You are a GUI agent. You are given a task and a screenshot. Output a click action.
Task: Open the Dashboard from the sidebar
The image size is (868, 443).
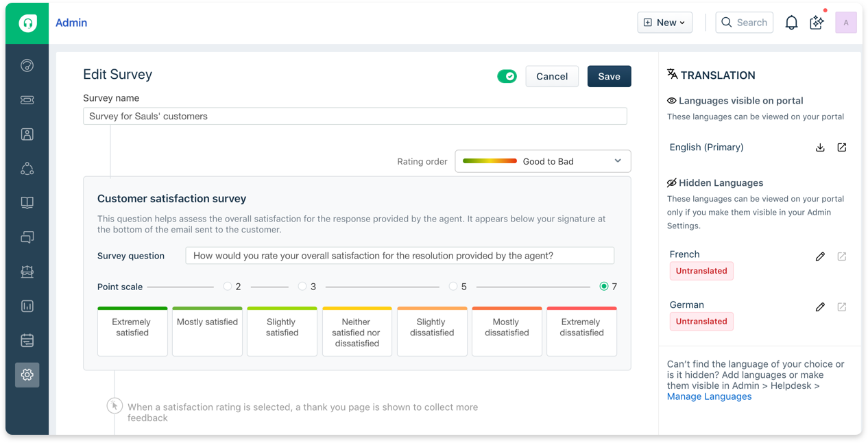click(x=27, y=65)
